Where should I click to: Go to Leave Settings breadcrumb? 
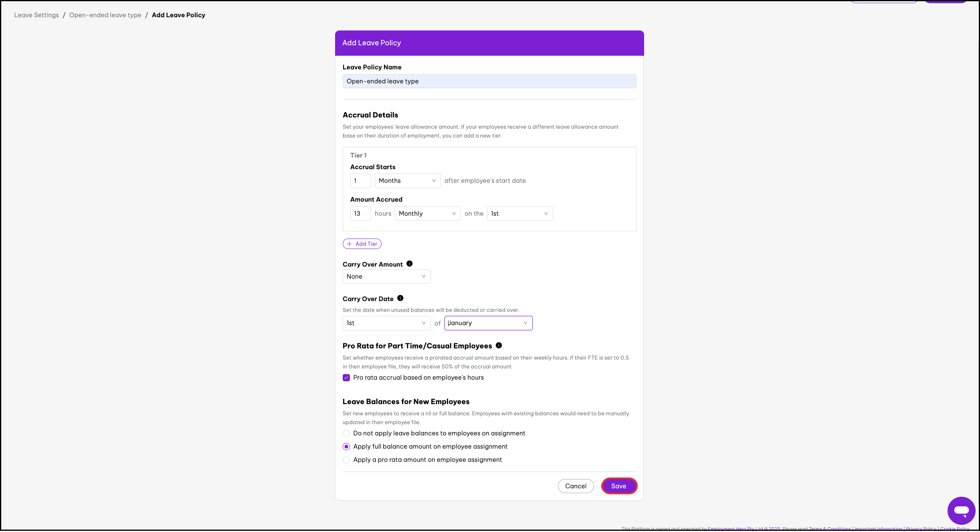[36, 15]
